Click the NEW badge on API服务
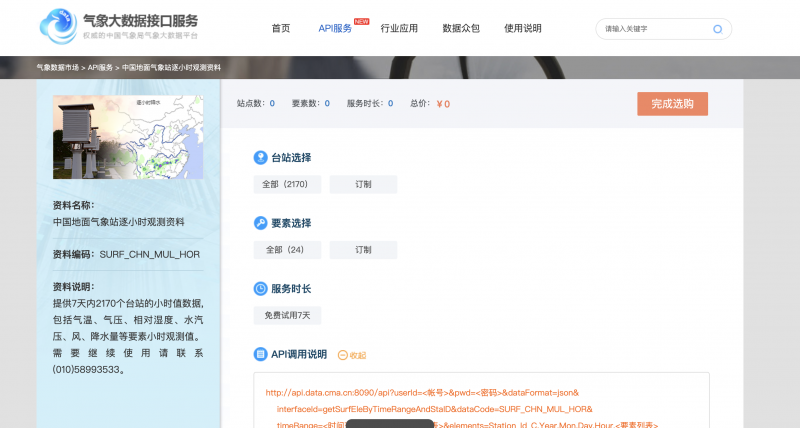This screenshot has width=800, height=428. click(x=361, y=20)
